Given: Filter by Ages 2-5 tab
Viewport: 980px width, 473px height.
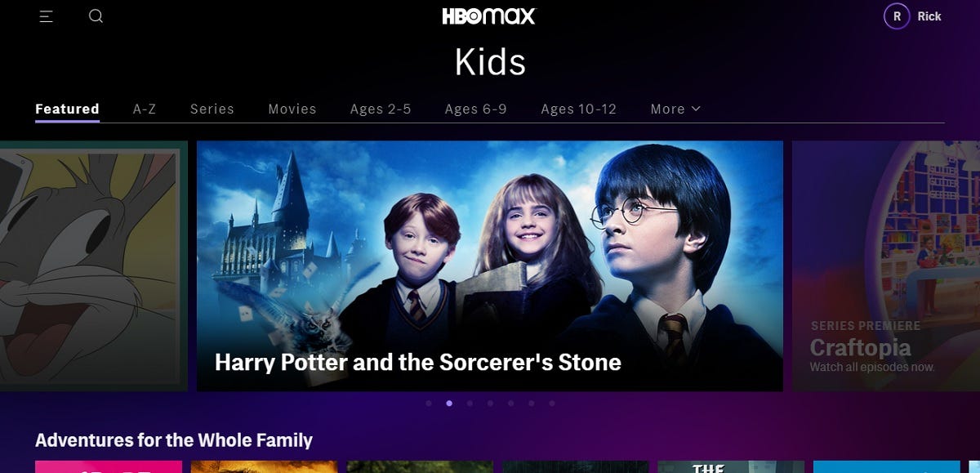Looking at the screenshot, I should 381,109.
